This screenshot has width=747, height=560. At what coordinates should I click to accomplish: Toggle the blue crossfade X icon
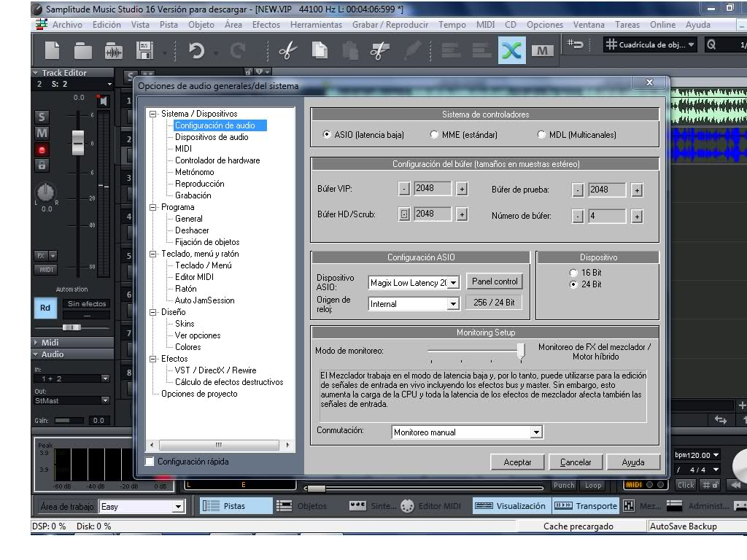click(x=512, y=50)
